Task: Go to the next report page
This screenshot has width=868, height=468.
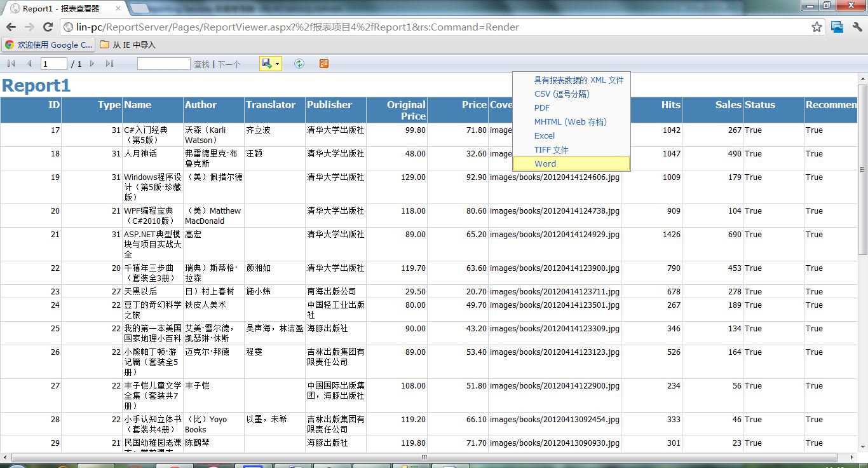Action: coord(92,64)
